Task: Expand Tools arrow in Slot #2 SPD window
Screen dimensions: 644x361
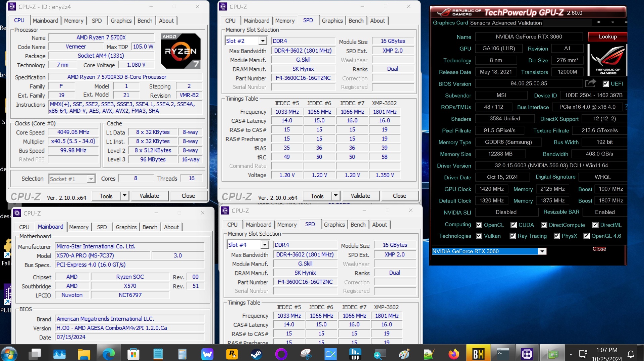Action: click(336, 195)
